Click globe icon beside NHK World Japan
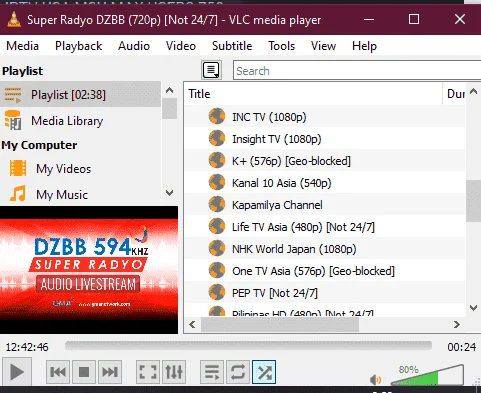Screen dimensions: 481x393 (217, 248)
